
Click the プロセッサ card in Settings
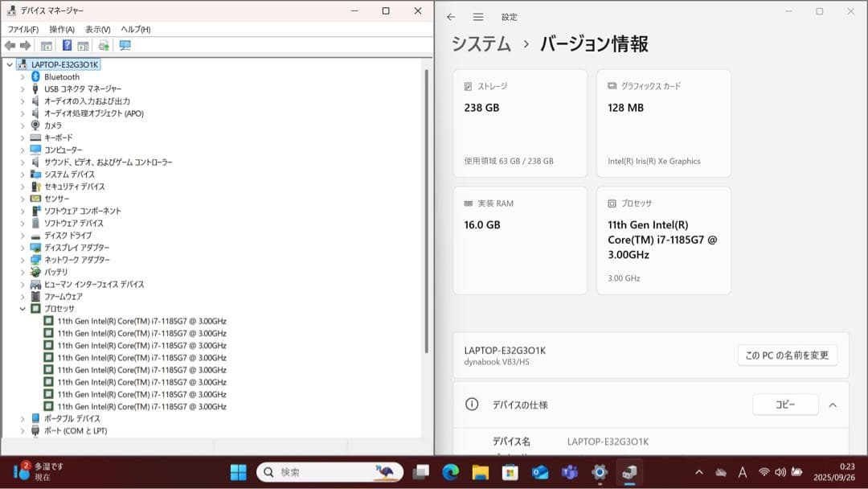(x=663, y=240)
